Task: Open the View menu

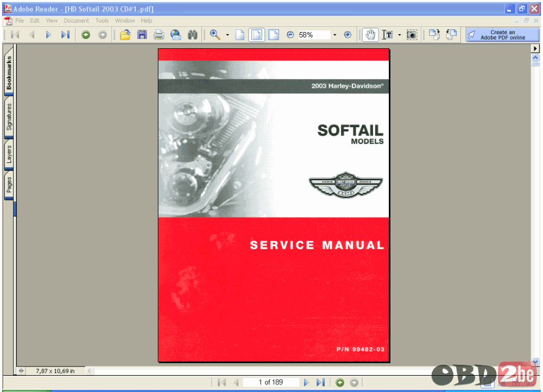Action: (52, 21)
